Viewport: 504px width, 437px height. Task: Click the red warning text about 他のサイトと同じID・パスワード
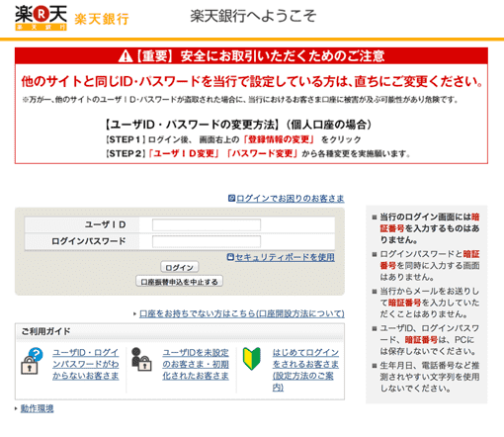[x=252, y=82]
